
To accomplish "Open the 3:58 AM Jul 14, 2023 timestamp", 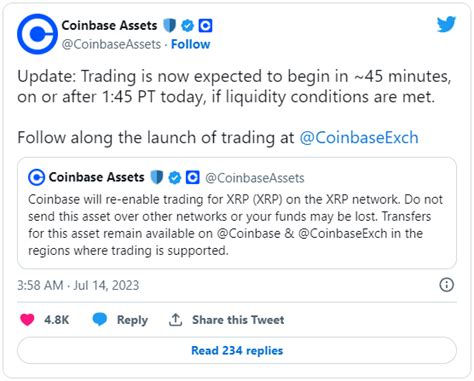I will click(78, 285).
